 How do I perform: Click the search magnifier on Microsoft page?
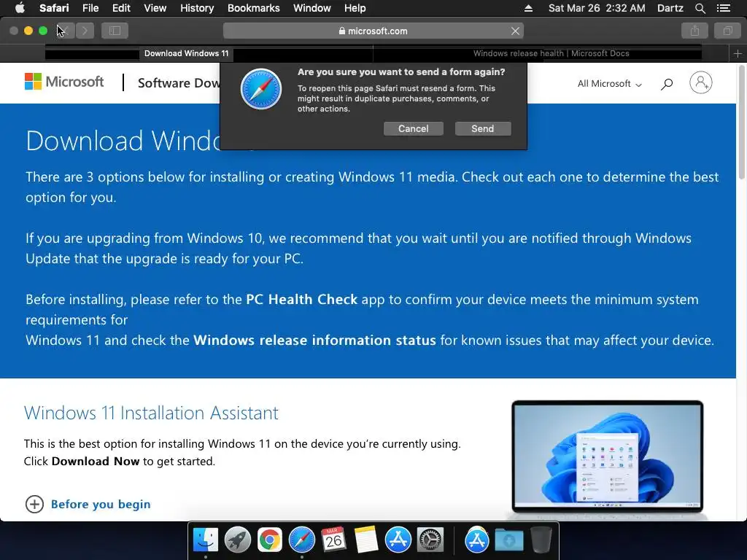click(x=667, y=84)
